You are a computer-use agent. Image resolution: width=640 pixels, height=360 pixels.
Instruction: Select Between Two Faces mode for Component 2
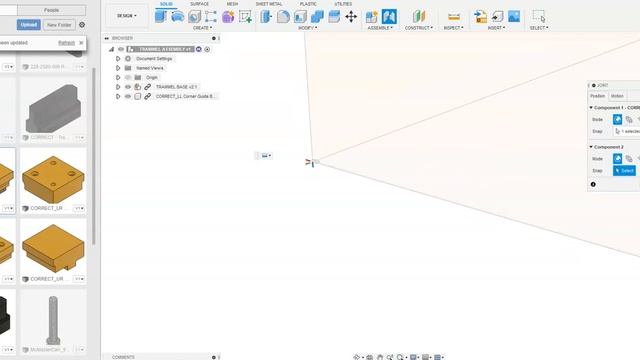(629, 159)
